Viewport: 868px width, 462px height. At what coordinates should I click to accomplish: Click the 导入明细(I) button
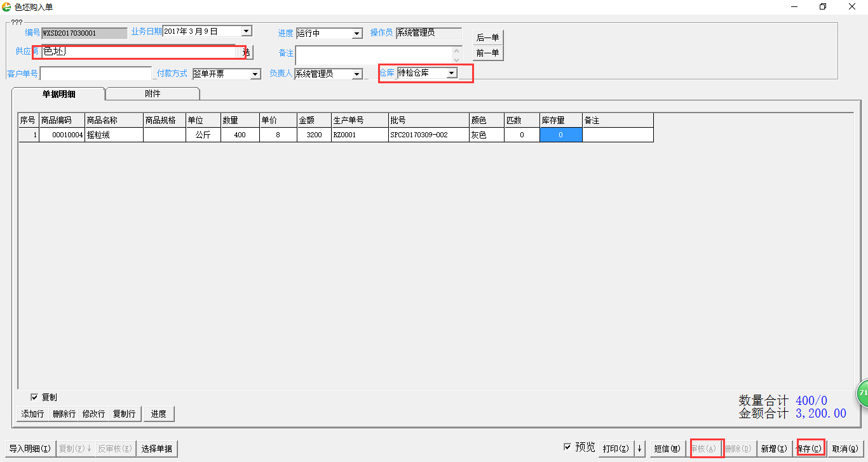point(30,449)
